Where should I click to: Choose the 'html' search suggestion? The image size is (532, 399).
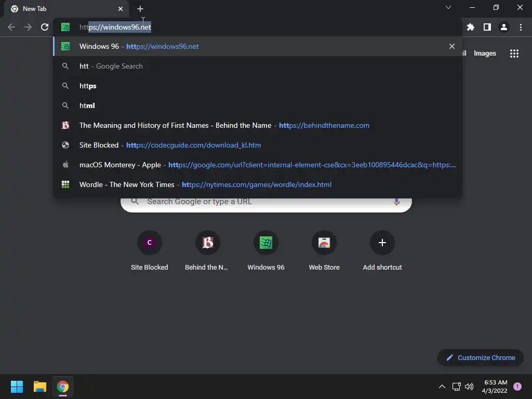[258, 105]
